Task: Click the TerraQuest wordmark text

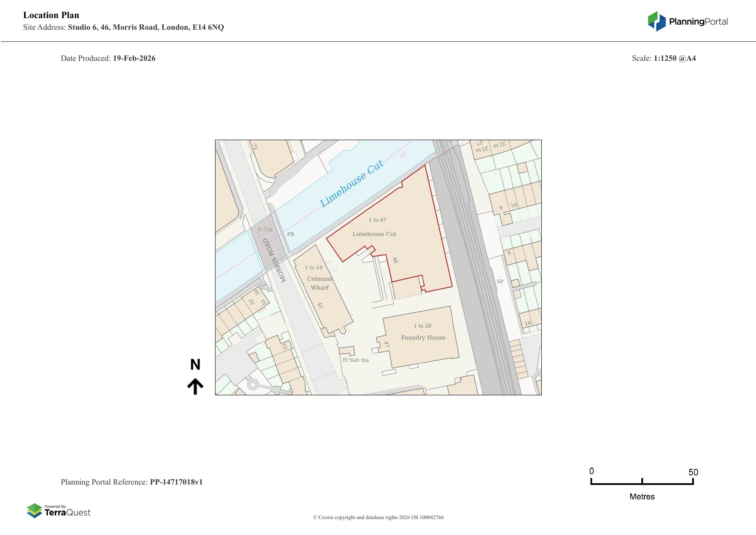Action: (68, 513)
